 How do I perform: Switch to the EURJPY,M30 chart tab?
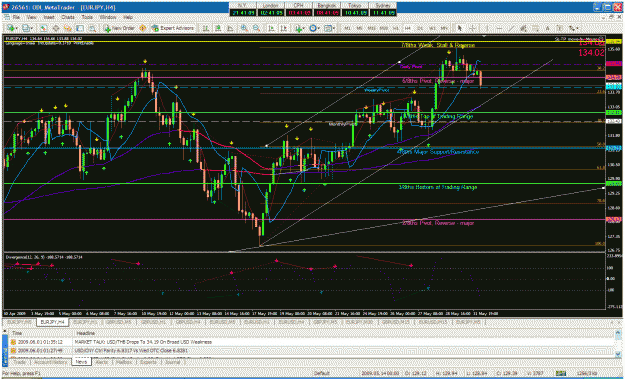(x=359, y=322)
